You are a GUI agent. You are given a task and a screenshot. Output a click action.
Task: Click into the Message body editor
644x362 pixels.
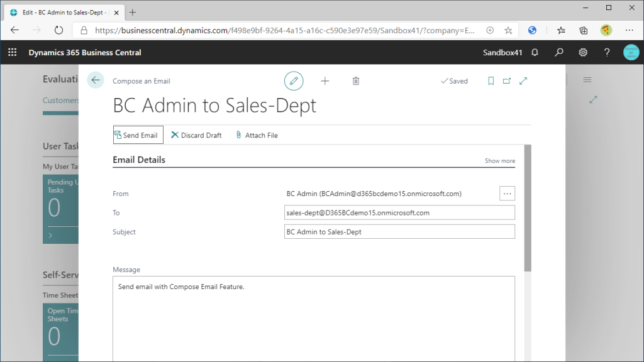click(313, 319)
